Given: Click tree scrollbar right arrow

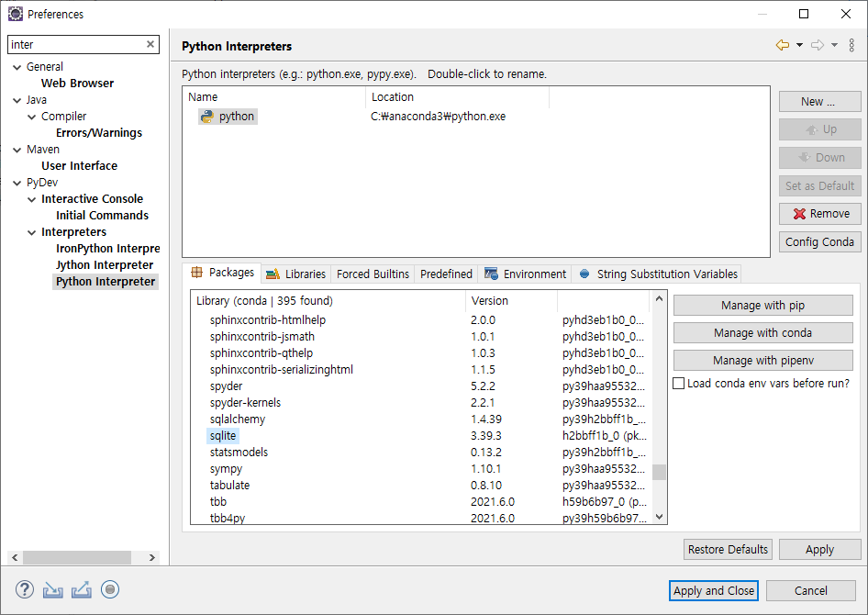Looking at the screenshot, I should (x=152, y=557).
